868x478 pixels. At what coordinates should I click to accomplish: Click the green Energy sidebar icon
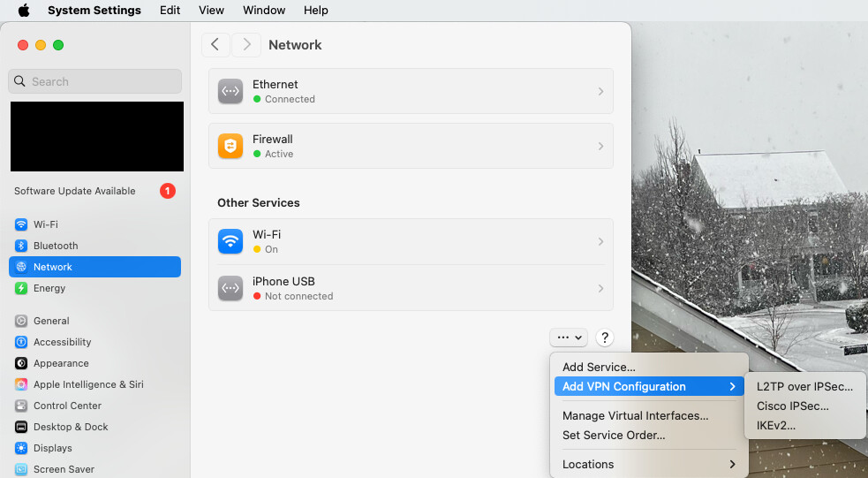coord(21,288)
